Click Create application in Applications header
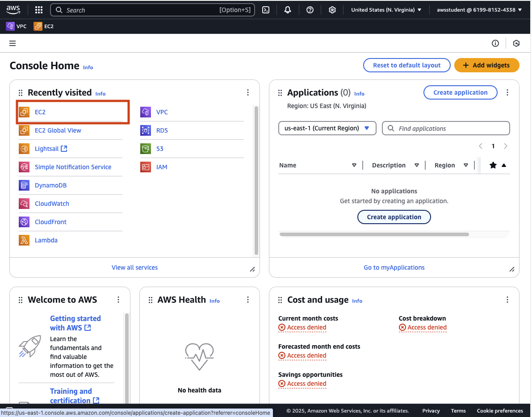This screenshot has height=417, width=532. coord(461,92)
